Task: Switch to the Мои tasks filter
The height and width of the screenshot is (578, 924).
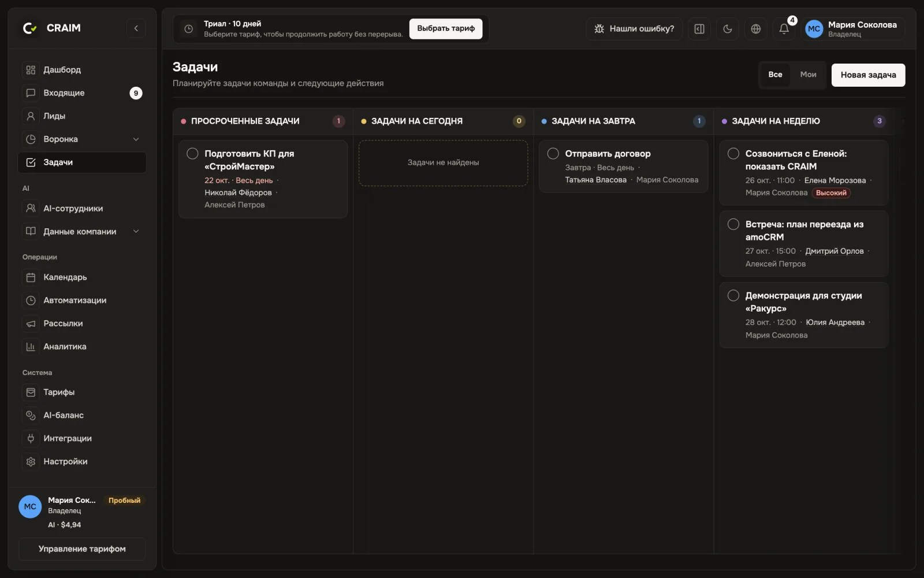Action: tap(808, 75)
